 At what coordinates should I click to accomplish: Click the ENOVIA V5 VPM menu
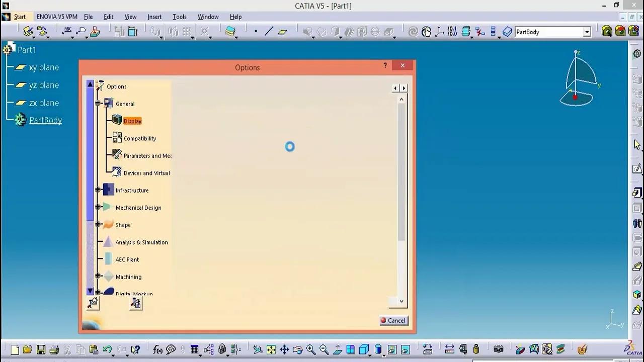point(56,17)
